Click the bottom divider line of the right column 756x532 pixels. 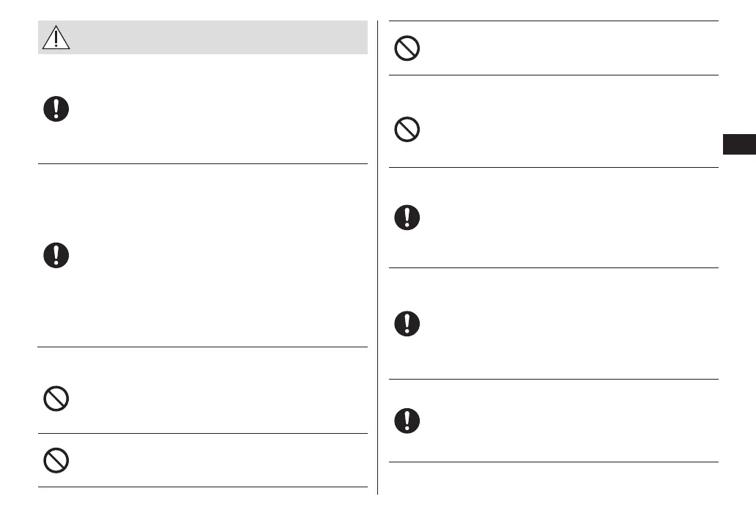553,462
